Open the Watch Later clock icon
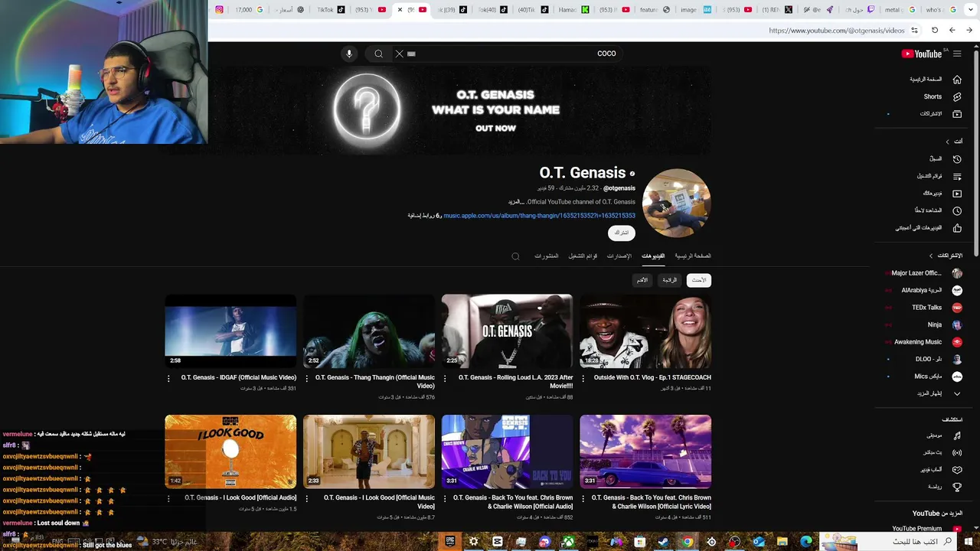This screenshot has height=551, width=980. pyautogui.click(x=957, y=210)
